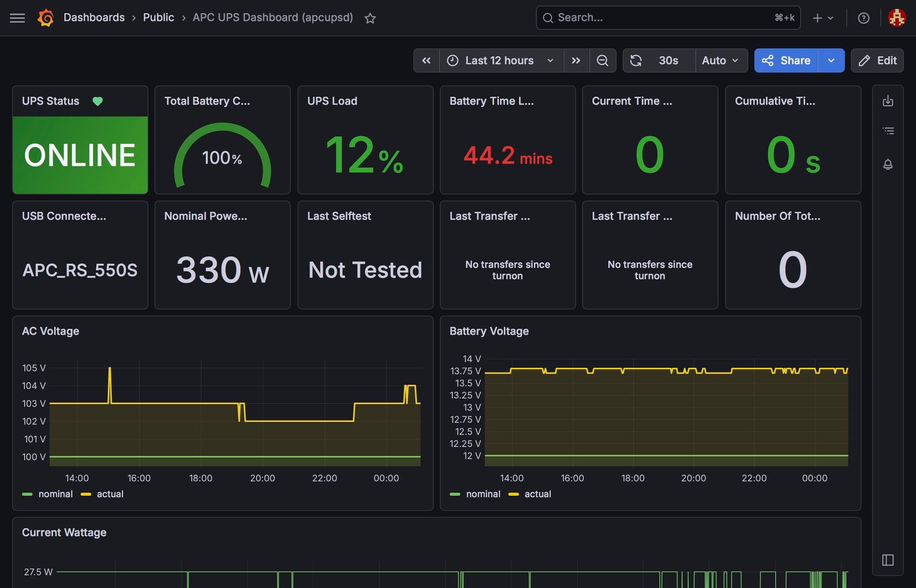The height and width of the screenshot is (588, 916).
Task: Click the zoom out time range icon
Action: tap(602, 60)
